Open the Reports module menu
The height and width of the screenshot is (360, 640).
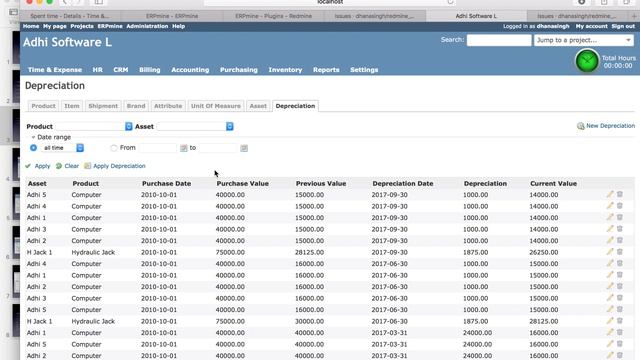click(x=326, y=70)
